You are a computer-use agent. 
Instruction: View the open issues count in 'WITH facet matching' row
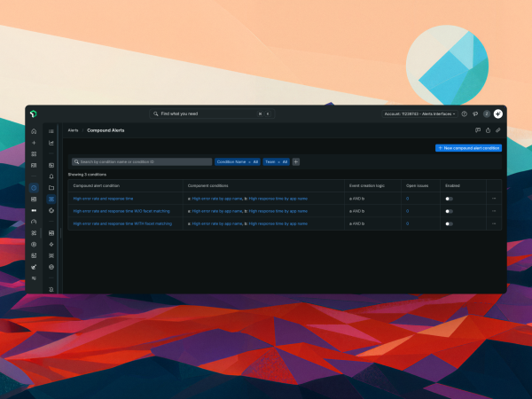click(x=407, y=223)
